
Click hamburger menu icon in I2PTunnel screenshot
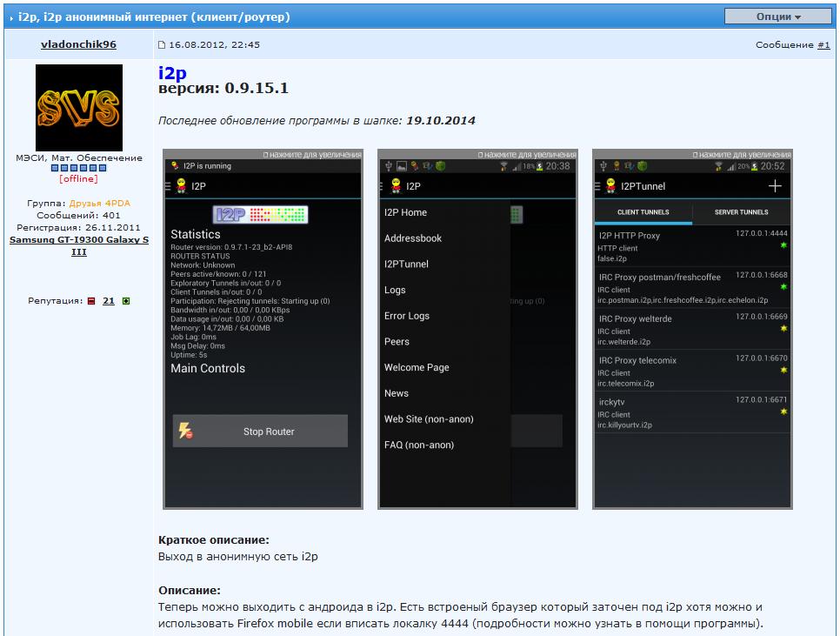pyautogui.click(x=598, y=186)
